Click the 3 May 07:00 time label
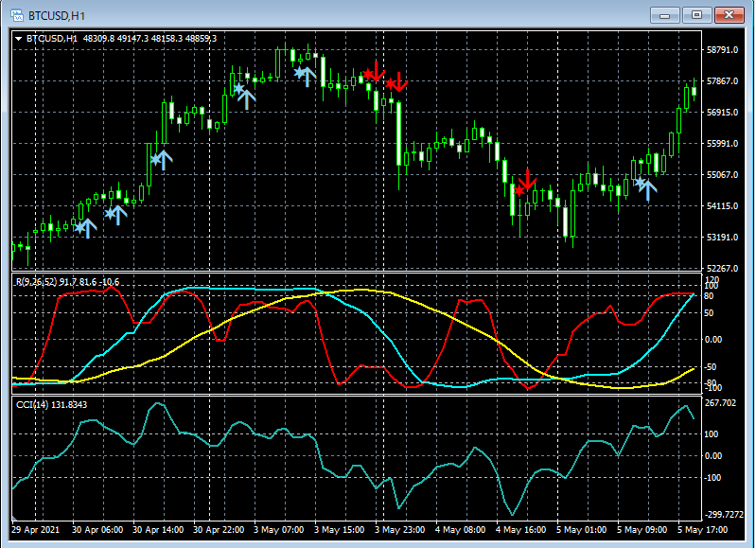 tap(279, 530)
